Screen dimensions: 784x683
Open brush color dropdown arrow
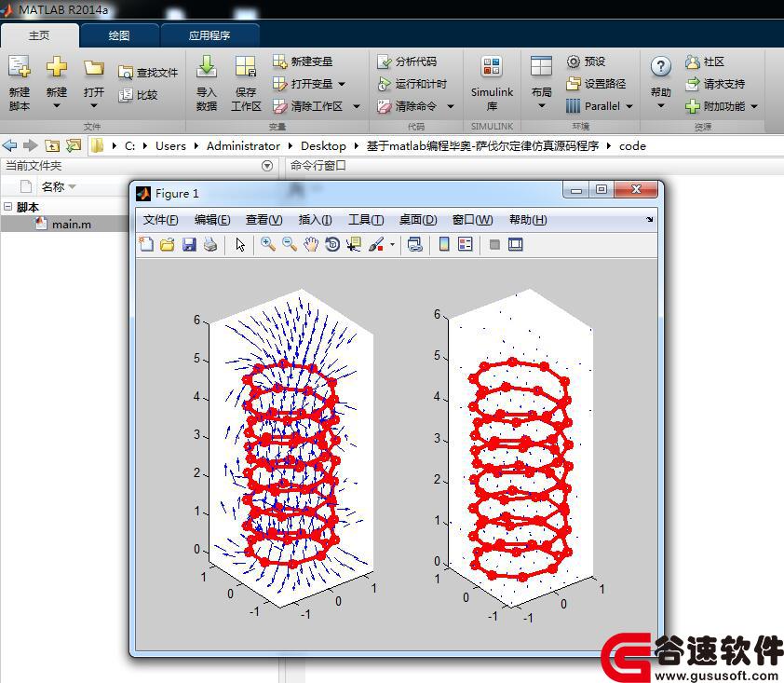393,245
